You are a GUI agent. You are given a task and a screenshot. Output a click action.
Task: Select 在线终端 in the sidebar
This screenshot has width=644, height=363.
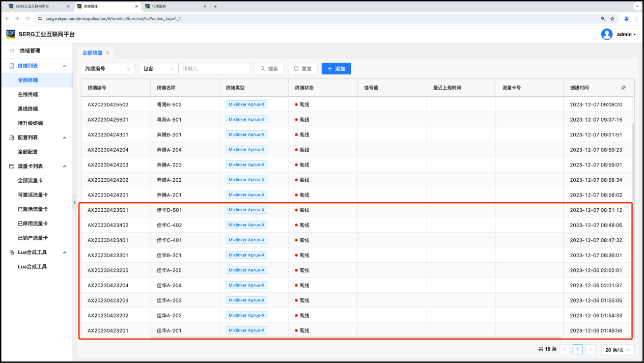pyautogui.click(x=27, y=95)
